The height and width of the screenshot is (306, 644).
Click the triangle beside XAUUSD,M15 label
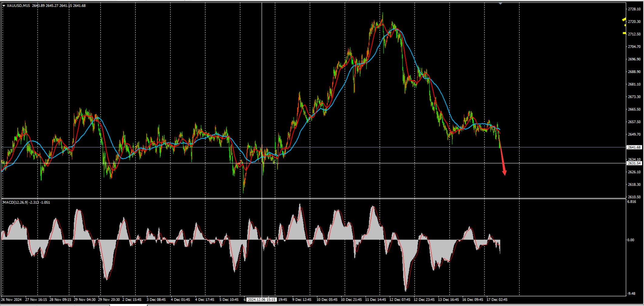point(4,5)
